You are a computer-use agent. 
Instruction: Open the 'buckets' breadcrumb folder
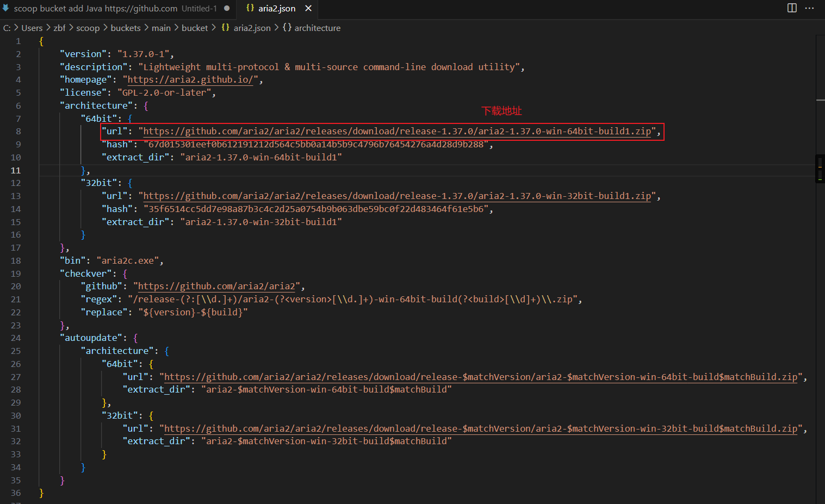[126, 28]
